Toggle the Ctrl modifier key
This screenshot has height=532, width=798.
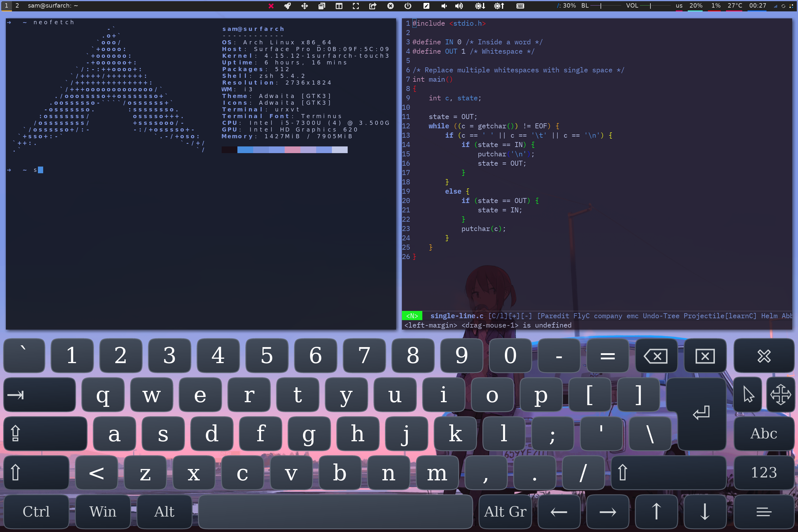pos(36,511)
